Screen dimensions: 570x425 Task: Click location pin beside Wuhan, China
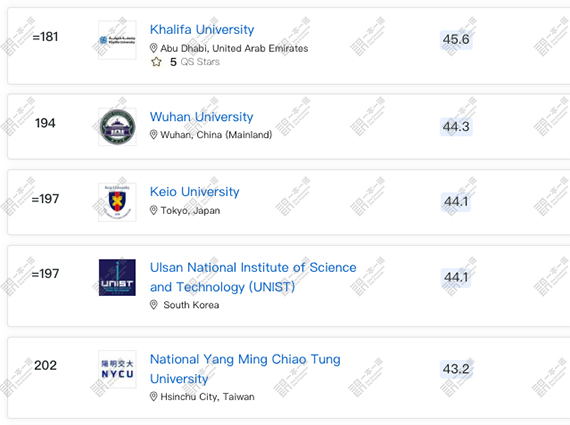point(153,135)
